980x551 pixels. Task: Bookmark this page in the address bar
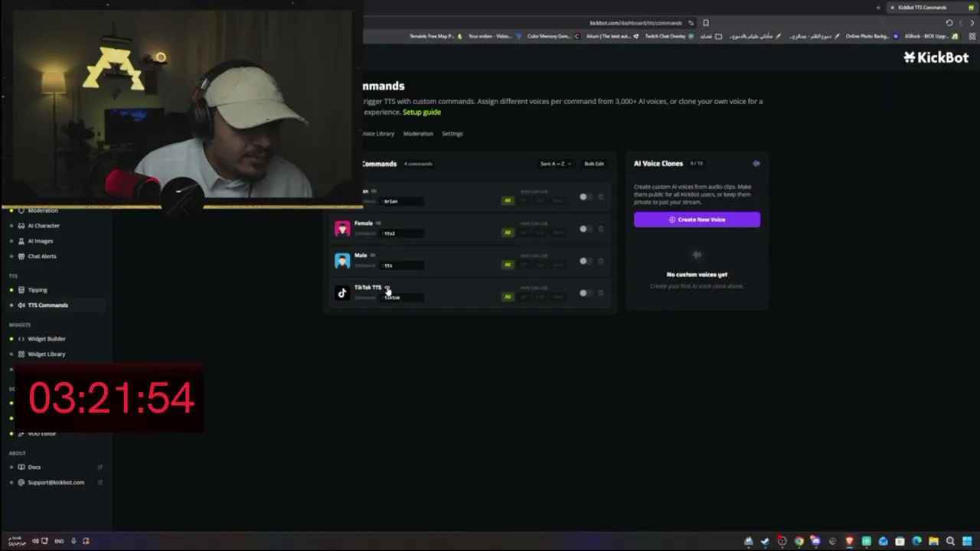[x=706, y=23]
